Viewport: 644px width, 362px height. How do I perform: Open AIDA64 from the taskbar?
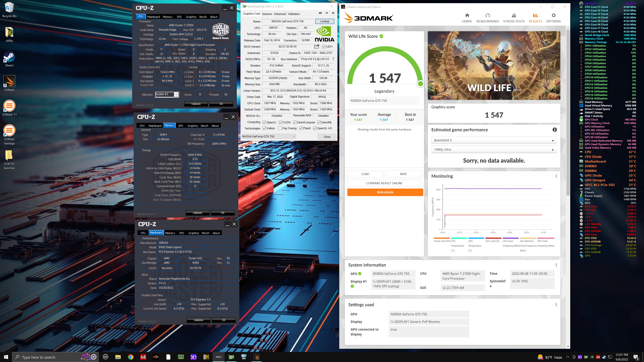[143, 357]
